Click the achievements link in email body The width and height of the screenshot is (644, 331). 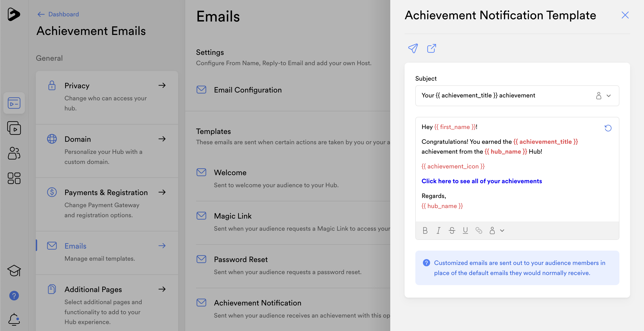pyautogui.click(x=482, y=181)
